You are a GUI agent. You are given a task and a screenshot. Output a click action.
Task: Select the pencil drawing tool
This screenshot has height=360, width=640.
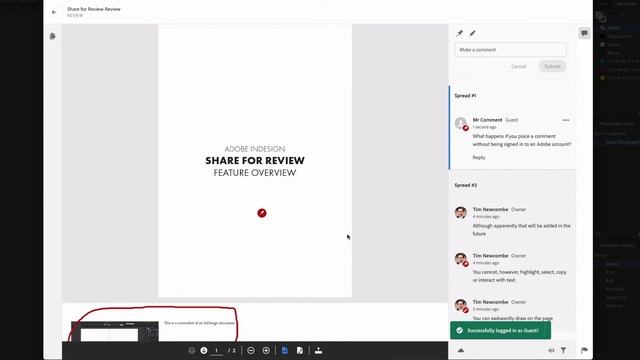pos(473,33)
